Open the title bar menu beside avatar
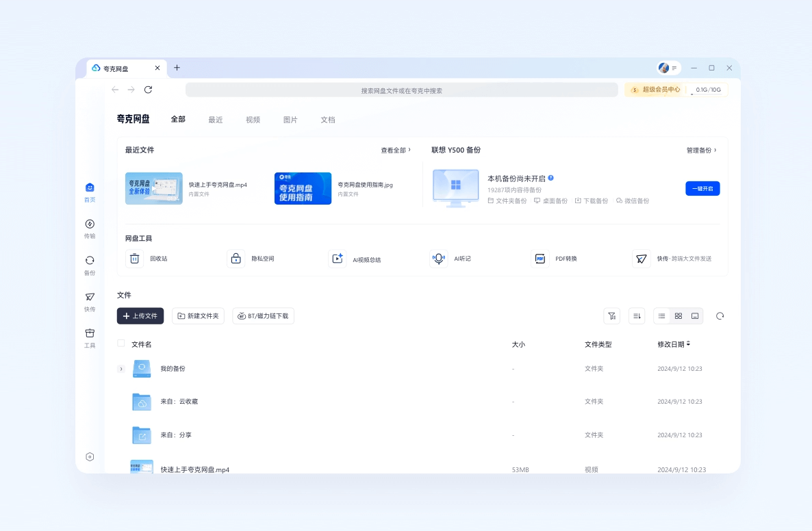812x531 pixels. (x=674, y=68)
